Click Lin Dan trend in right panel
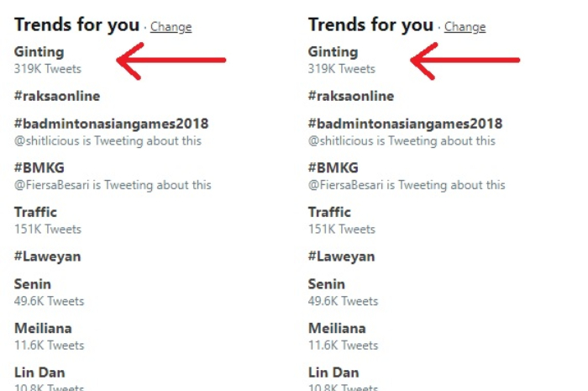The width and height of the screenshot is (588, 391). (333, 373)
